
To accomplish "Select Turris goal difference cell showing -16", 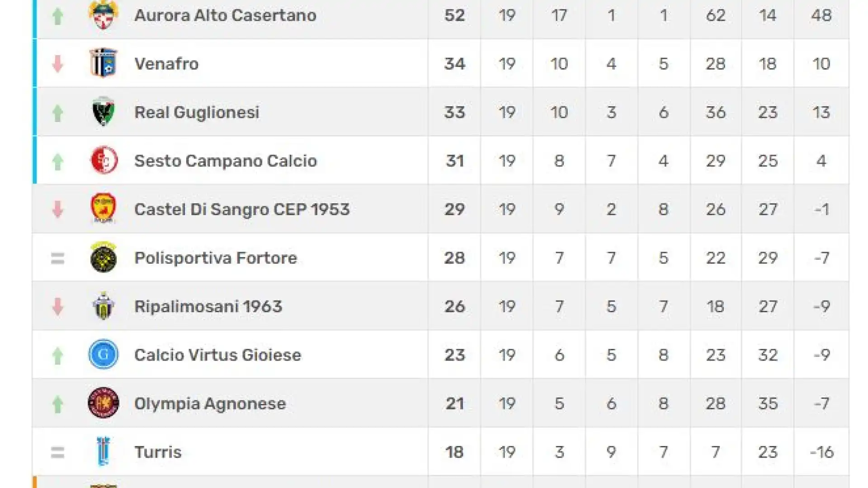I will pyautogui.click(x=821, y=452).
